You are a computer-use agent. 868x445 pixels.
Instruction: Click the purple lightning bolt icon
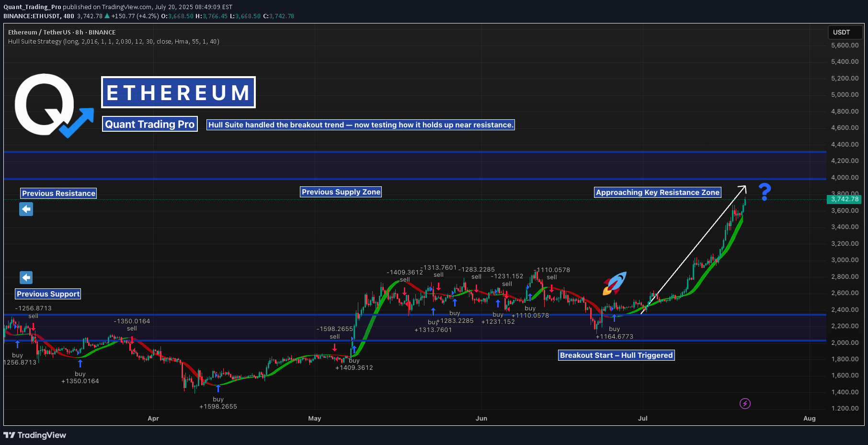coord(745,404)
